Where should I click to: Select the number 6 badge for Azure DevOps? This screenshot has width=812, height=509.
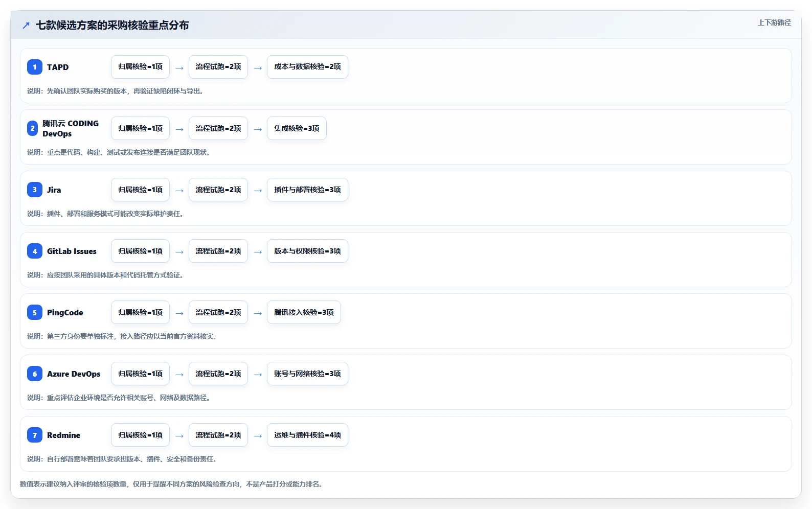[35, 374]
